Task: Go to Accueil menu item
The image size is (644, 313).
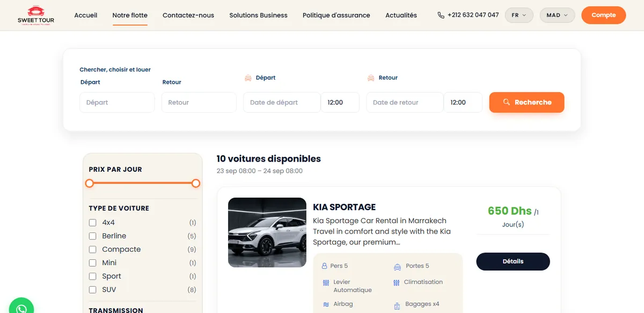Action: click(x=86, y=15)
